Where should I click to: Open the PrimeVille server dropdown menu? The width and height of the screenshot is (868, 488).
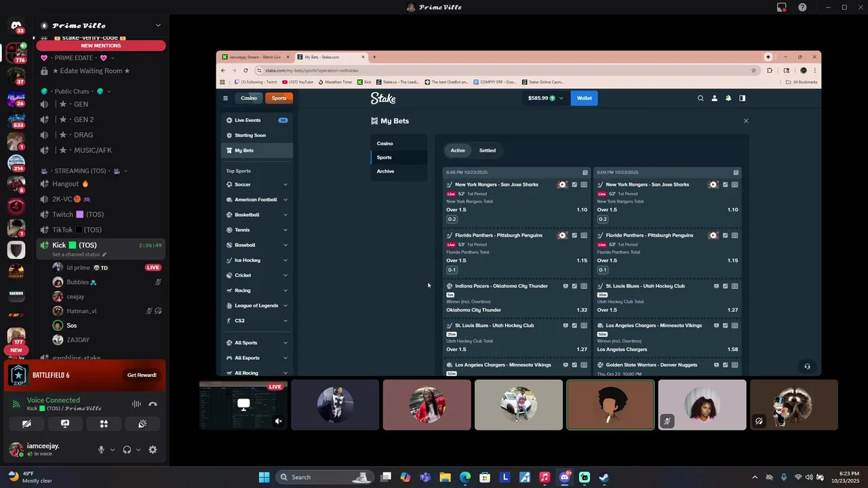point(158,26)
